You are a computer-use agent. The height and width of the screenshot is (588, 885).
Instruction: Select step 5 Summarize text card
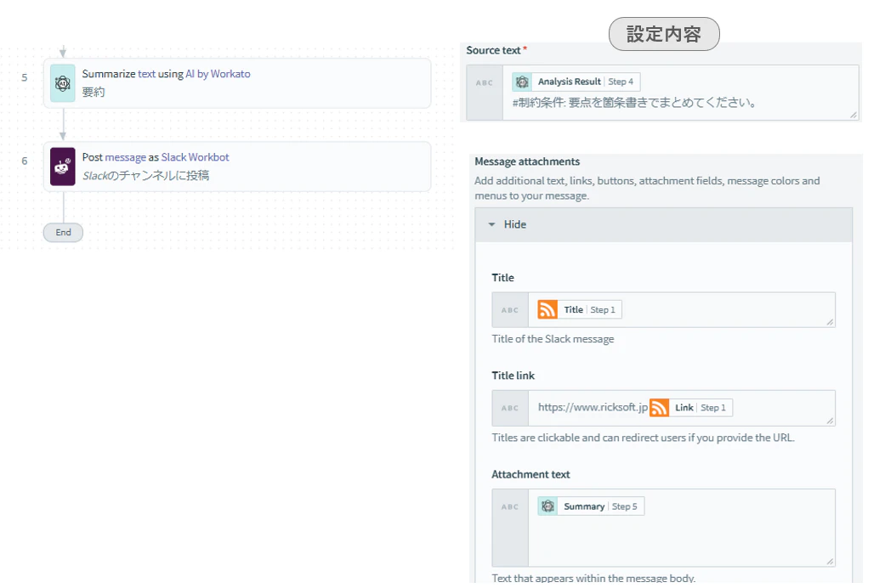237,83
